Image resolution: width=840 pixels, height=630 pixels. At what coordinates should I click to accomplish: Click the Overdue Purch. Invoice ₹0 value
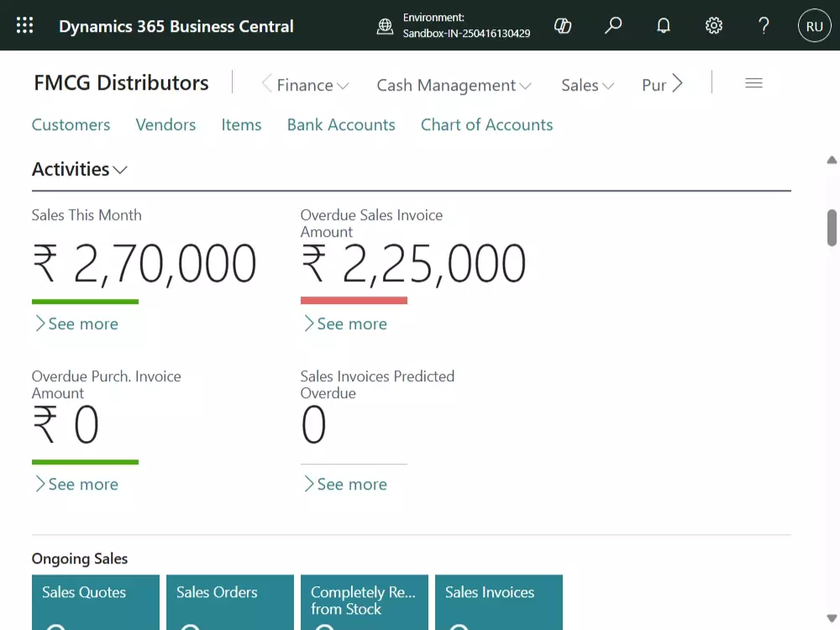(x=66, y=424)
